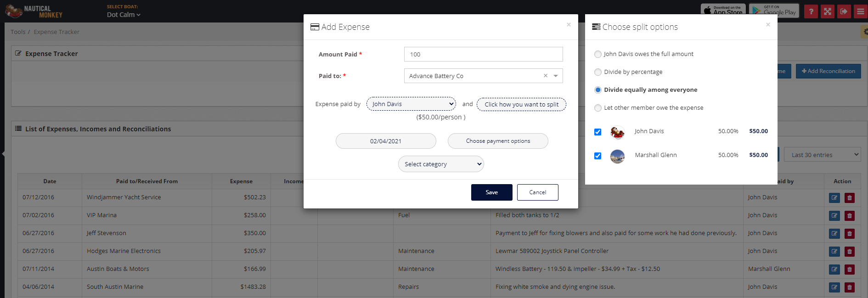
Task: Choose Divide by percentage option
Action: coord(598,72)
